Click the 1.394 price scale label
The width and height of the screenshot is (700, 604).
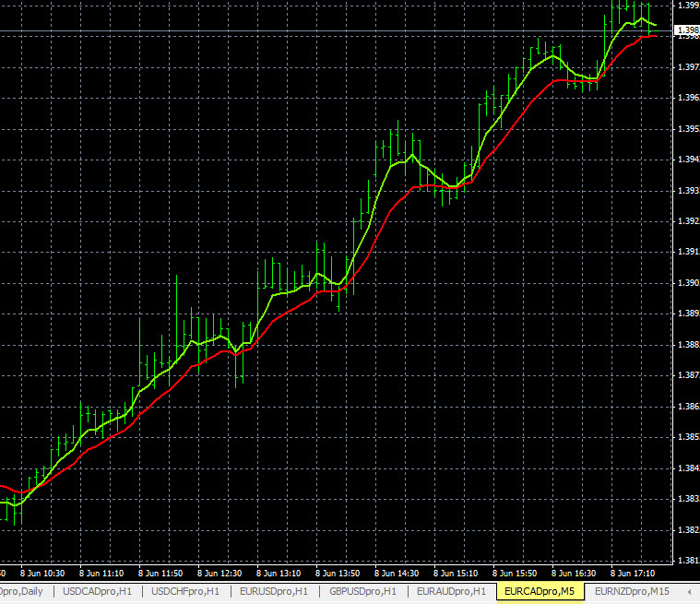click(x=687, y=160)
